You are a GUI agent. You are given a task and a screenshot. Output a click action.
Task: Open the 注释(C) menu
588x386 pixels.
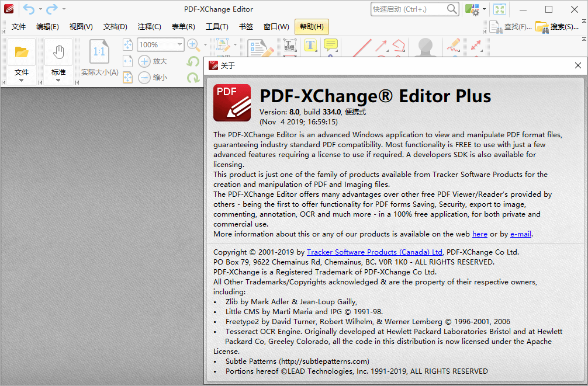pos(150,26)
